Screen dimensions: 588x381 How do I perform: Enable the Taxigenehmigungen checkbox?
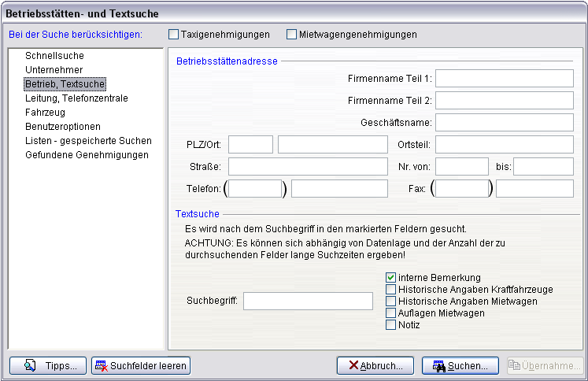click(174, 35)
